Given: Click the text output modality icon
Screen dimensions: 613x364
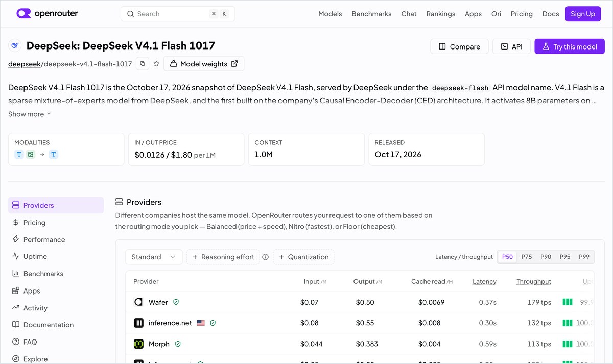Looking at the screenshot, I should (54, 154).
